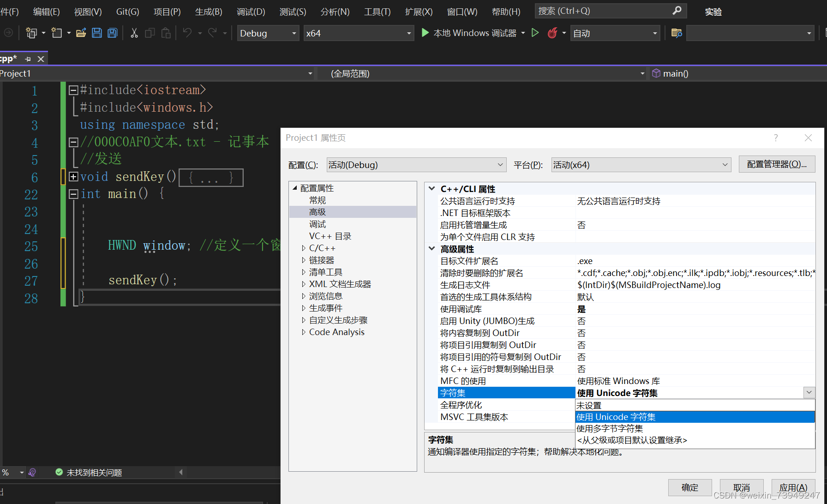
Task: Click the Open File toolbar icon
Action: tap(81, 33)
